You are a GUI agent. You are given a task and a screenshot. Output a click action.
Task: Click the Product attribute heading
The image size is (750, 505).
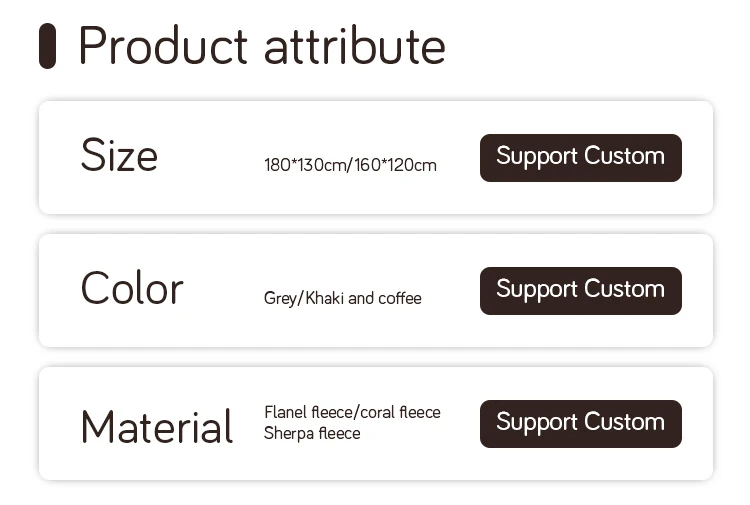coord(262,46)
